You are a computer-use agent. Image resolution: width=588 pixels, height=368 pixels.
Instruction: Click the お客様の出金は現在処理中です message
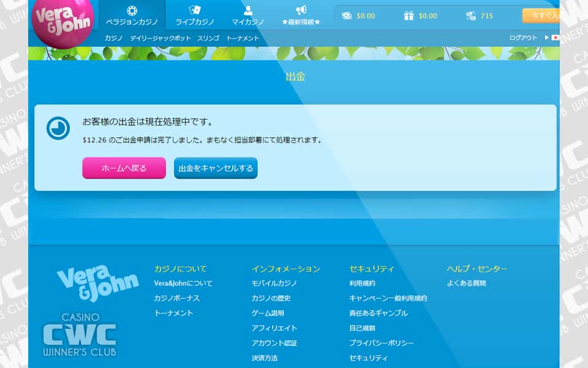click(x=148, y=121)
